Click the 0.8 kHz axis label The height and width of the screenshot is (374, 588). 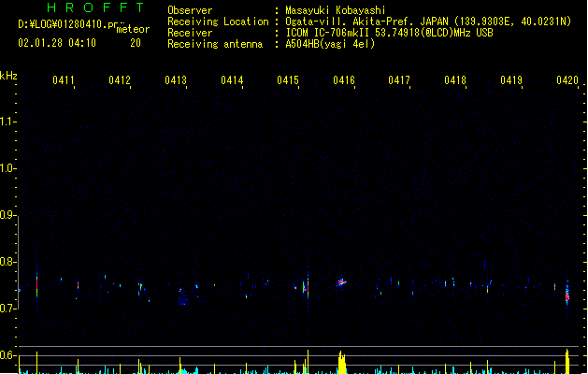tap(7, 262)
